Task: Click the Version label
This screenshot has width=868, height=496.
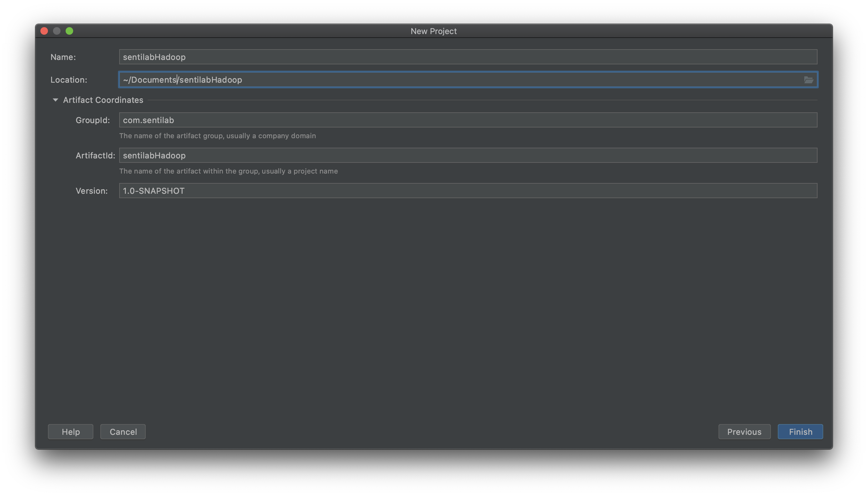Action: point(91,191)
